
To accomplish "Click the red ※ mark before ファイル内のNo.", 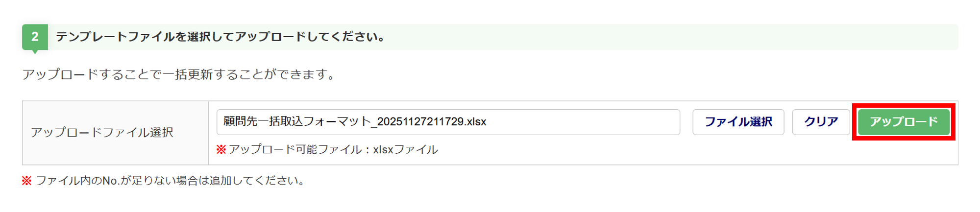I will coord(26,181).
